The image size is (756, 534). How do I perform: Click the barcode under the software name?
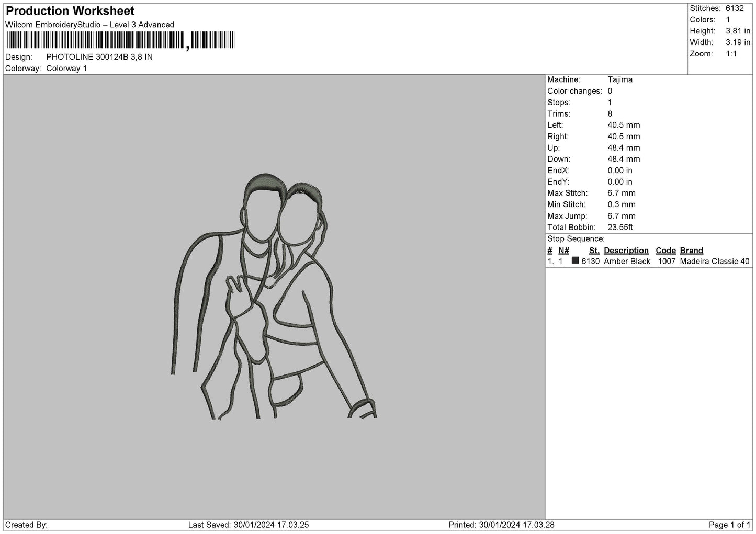click(x=121, y=40)
